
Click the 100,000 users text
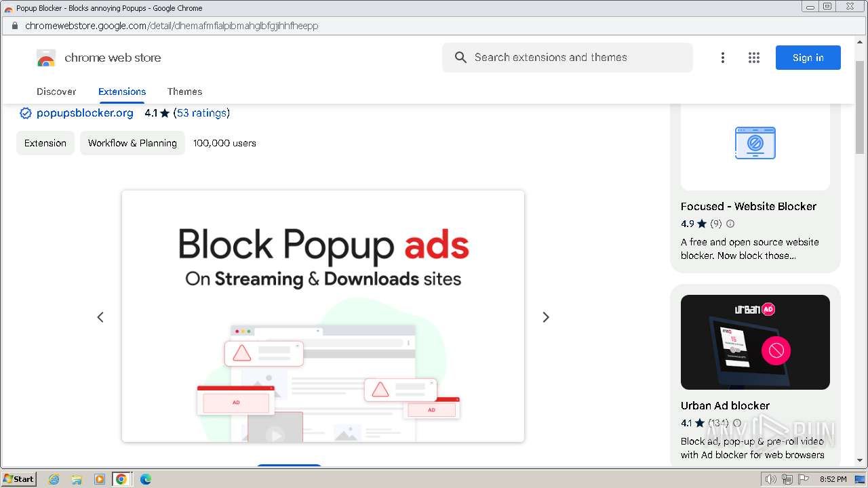click(224, 143)
